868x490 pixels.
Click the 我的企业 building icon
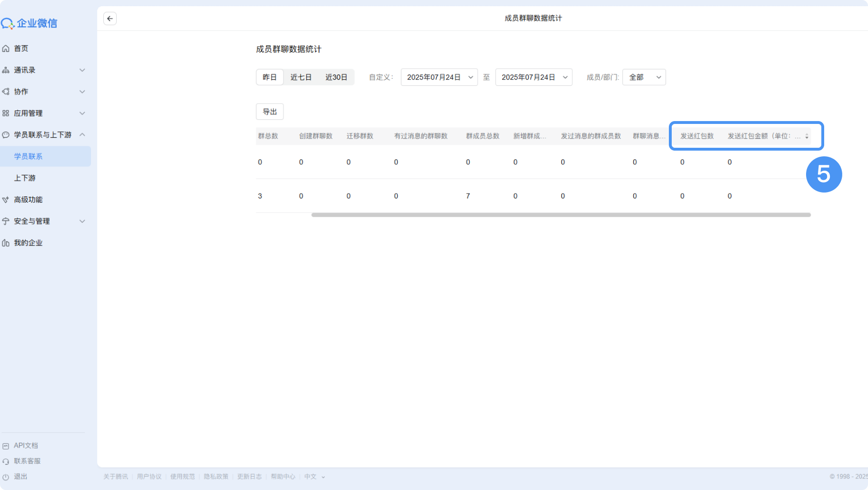click(6, 243)
